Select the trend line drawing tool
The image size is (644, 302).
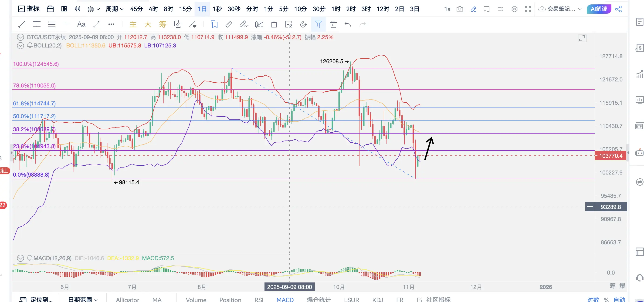click(22, 24)
